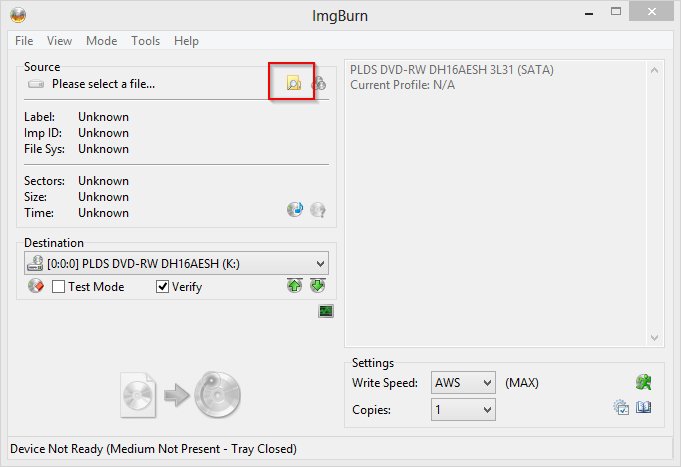
Task: Toggle the Test Mode checkbox
Action: [58, 287]
